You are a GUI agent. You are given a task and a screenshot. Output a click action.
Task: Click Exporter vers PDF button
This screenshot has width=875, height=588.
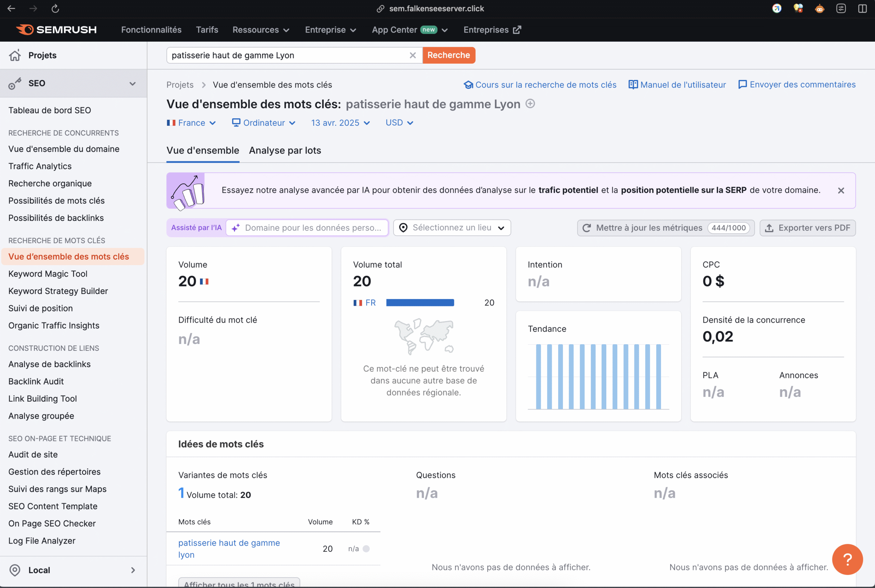[x=808, y=228]
